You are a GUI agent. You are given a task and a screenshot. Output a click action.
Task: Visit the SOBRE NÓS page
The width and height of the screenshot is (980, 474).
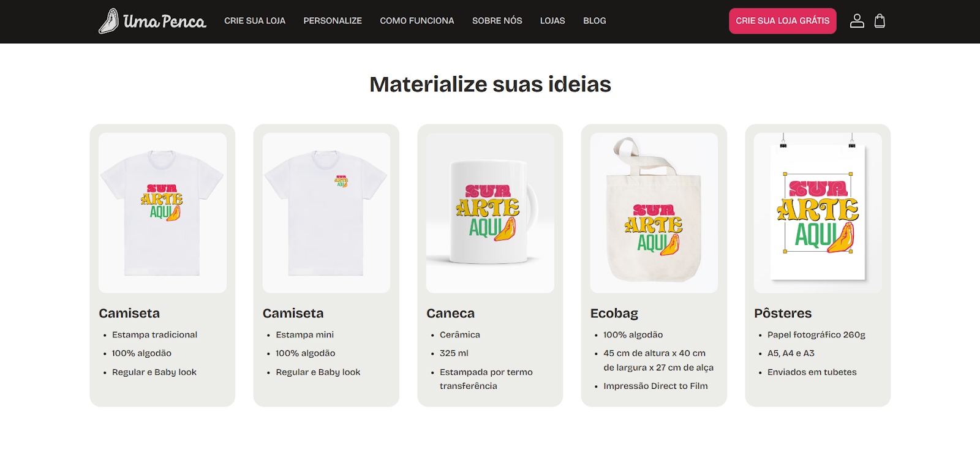[497, 21]
